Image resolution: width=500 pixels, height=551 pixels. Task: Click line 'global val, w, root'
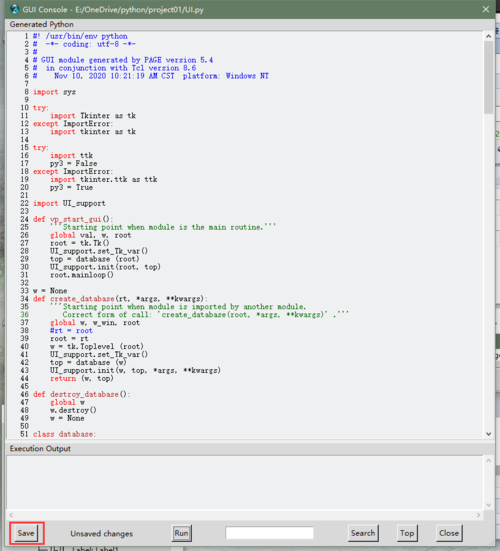point(91,235)
